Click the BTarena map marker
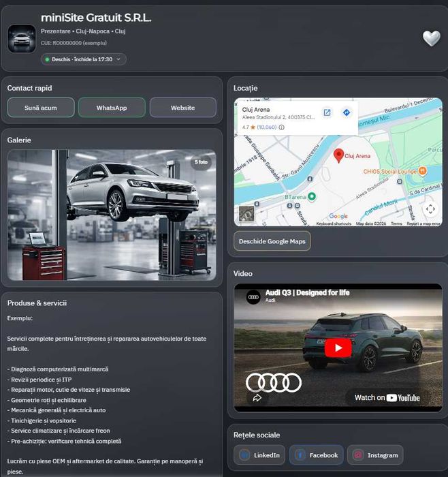The width and height of the screenshot is (448, 477). coord(312,197)
